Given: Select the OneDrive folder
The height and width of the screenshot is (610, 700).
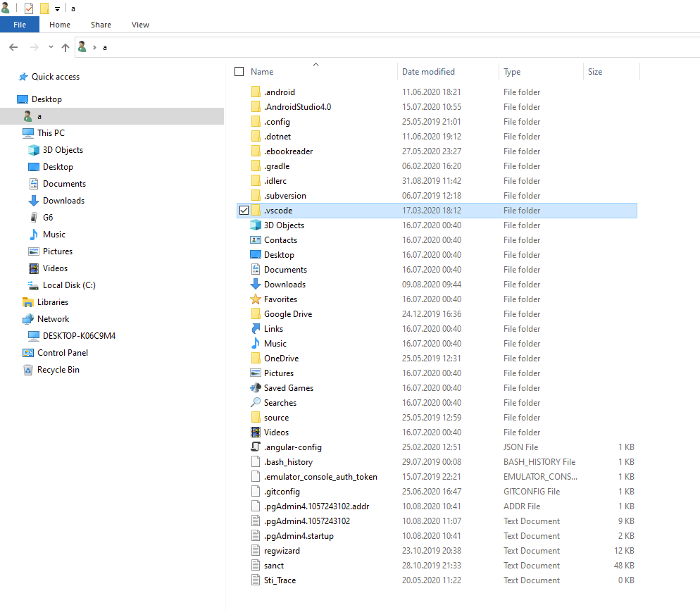Looking at the screenshot, I should [x=281, y=358].
